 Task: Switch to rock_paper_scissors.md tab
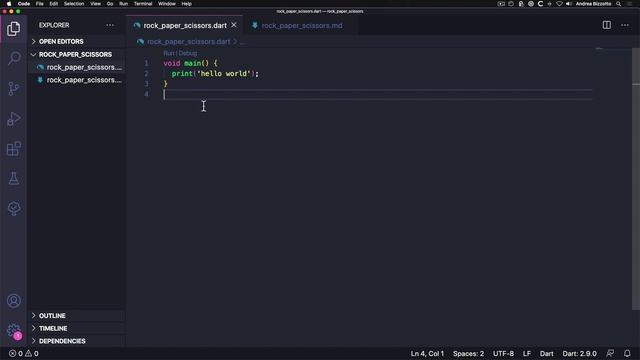[301, 25]
